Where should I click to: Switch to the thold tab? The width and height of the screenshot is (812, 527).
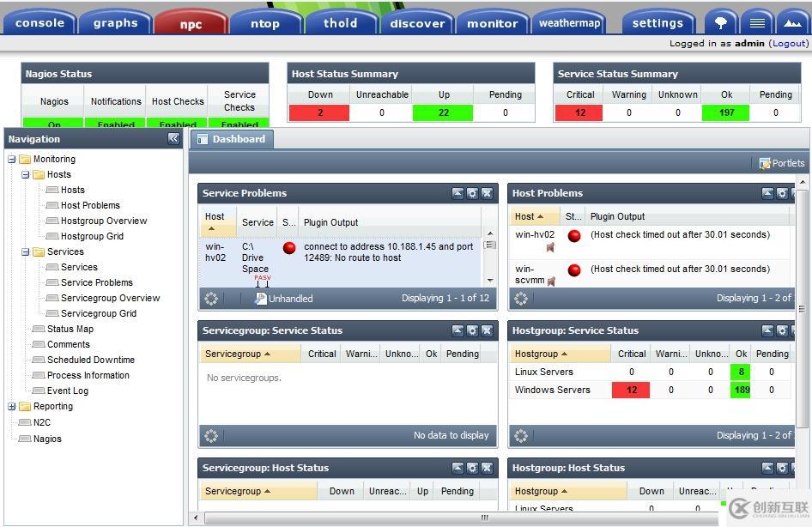click(341, 22)
